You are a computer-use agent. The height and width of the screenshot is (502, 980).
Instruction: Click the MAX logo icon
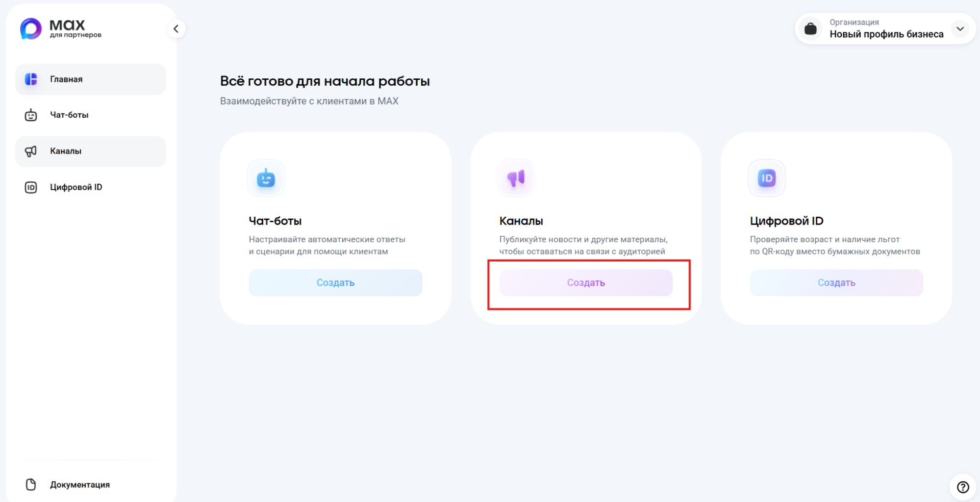coord(31,29)
